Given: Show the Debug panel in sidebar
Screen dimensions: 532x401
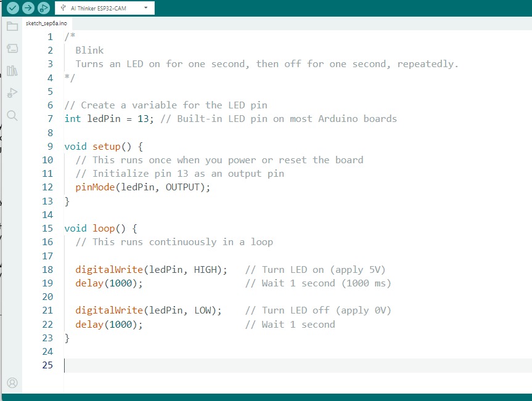Looking at the screenshot, I should (12, 93).
